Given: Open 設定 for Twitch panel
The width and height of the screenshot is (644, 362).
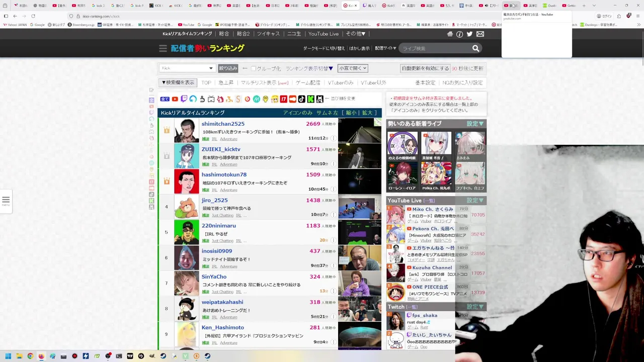Looking at the screenshot, I should [x=475, y=307].
